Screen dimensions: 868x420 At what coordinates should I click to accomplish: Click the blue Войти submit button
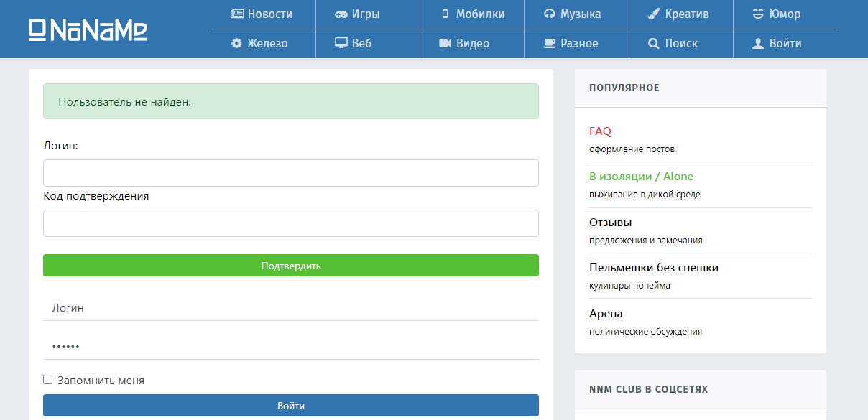coord(291,406)
